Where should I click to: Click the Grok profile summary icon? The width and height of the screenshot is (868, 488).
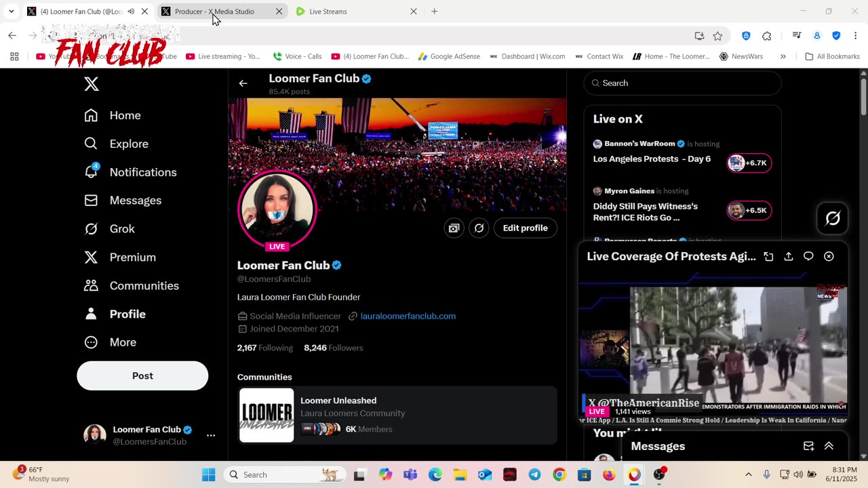click(479, 228)
